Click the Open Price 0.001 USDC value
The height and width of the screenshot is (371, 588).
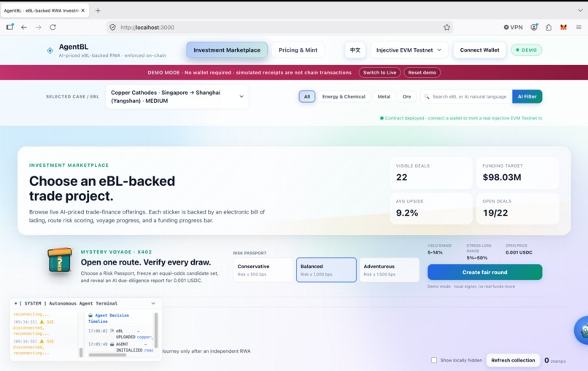(x=519, y=253)
